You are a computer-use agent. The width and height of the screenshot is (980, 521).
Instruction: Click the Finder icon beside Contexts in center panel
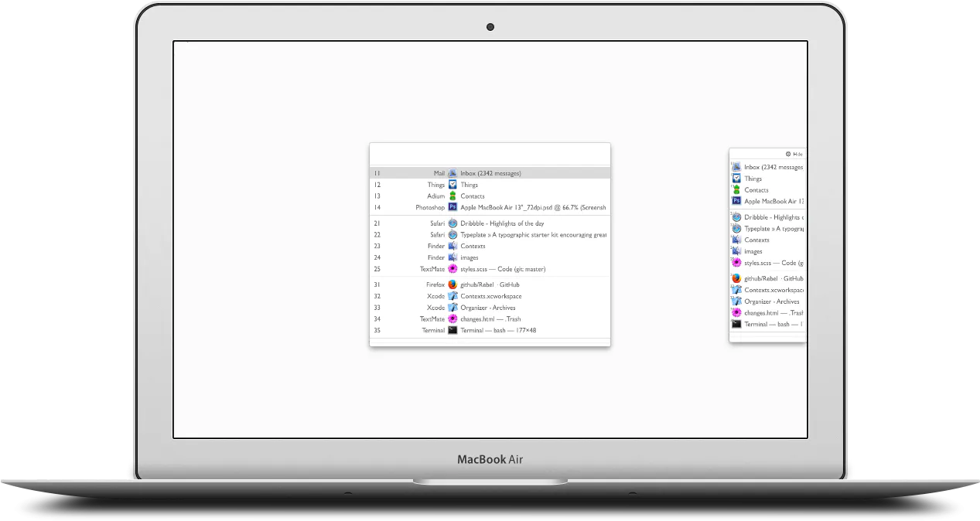click(x=452, y=246)
